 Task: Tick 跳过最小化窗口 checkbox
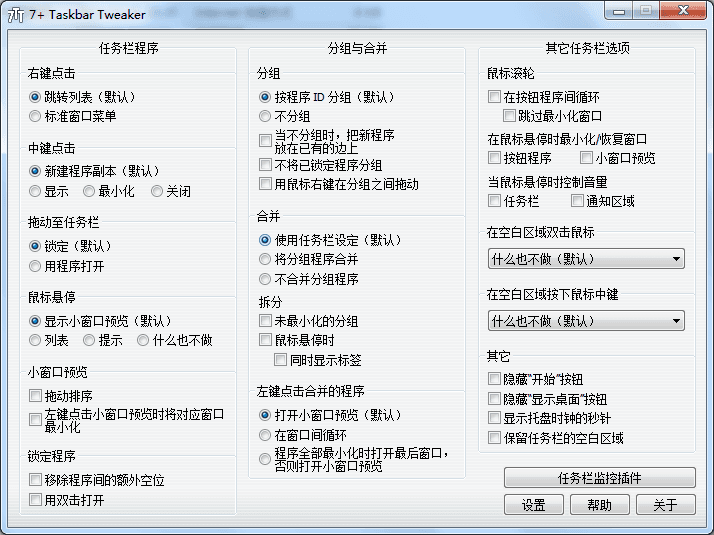[x=509, y=116]
